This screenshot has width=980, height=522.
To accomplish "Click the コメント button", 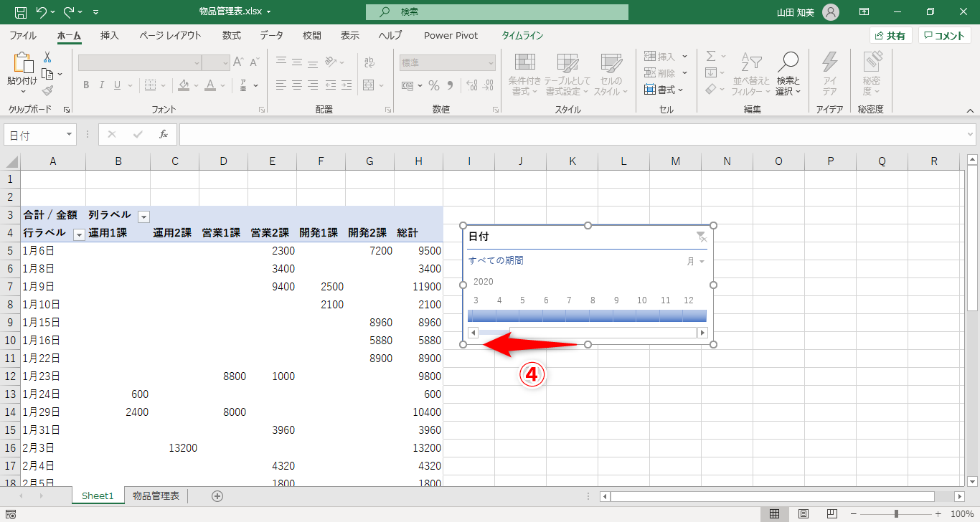I will 945,35.
